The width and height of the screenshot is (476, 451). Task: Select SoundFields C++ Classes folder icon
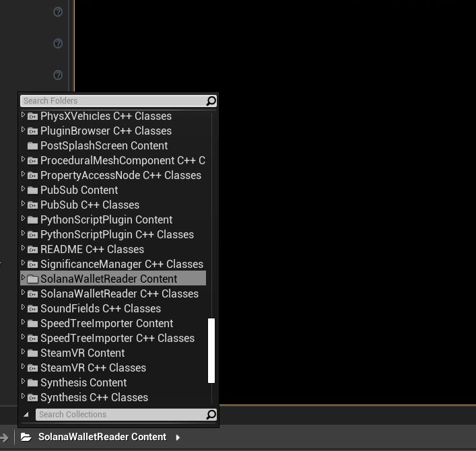click(32, 309)
